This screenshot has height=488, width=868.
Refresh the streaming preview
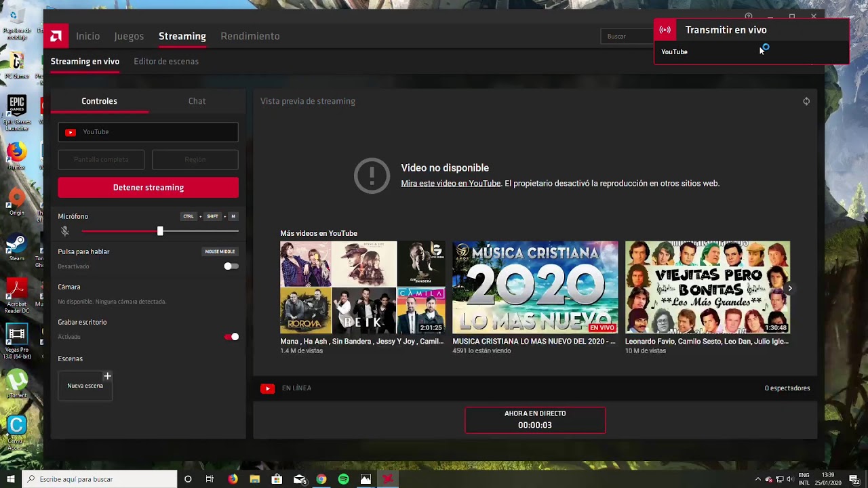[806, 101]
